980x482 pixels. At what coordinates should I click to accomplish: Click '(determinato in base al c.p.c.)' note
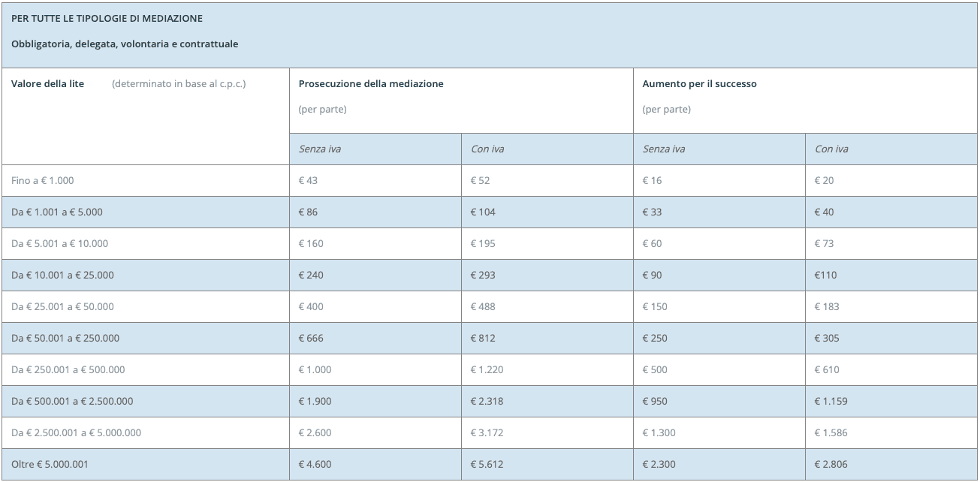[179, 84]
